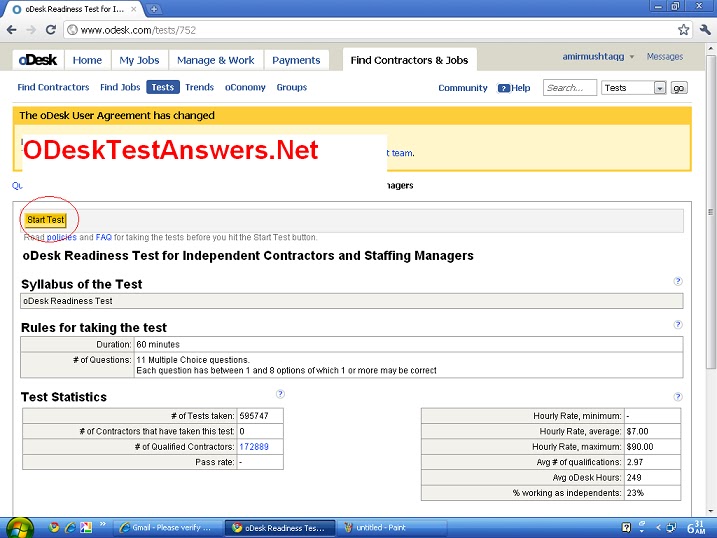Expand the quick launch chevron

[x=102, y=524]
